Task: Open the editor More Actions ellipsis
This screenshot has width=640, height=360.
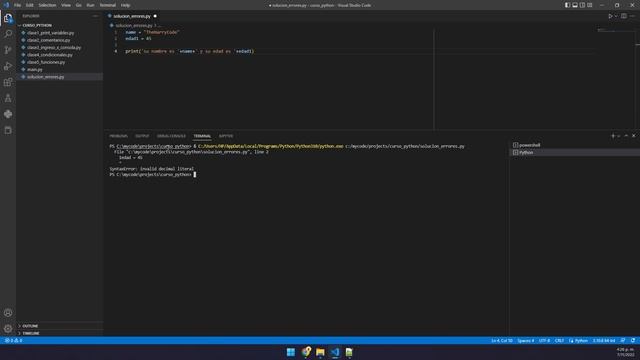Action: click(632, 16)
